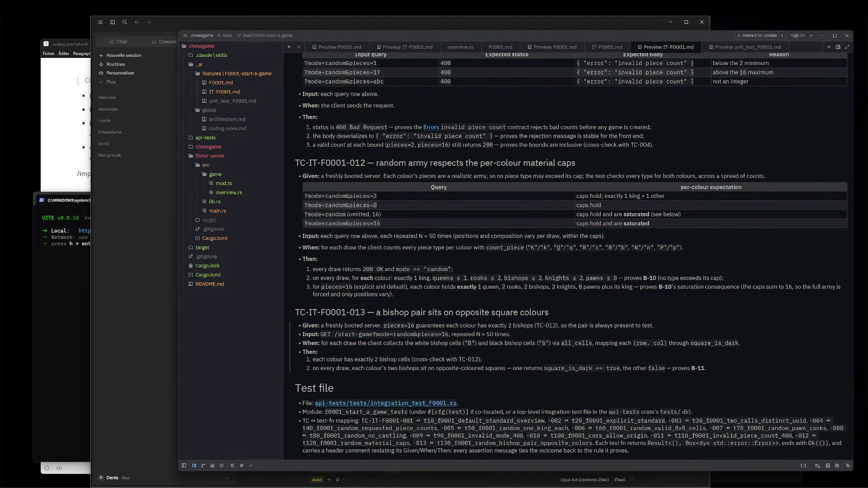Viewport: 868px width, 488px height.
Task: Open the debugger bug icon
Action: pyautogui.click(x=837, y=465)
